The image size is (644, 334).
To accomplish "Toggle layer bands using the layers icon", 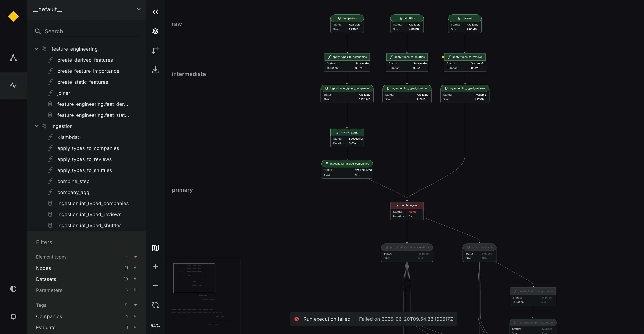I will 155,31.
